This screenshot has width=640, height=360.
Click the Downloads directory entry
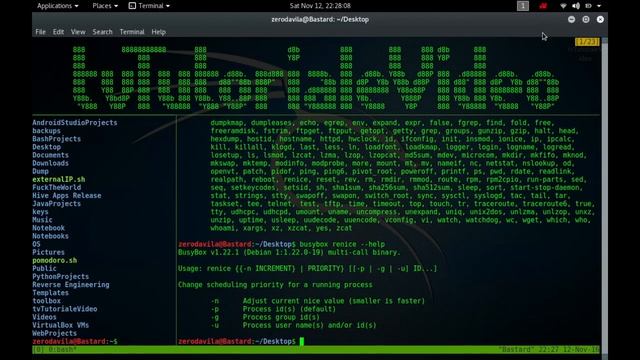click(51, 163)
